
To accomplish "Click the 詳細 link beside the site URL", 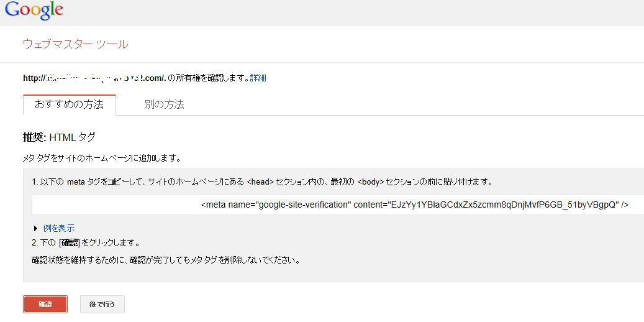I will [x=258, y=78].
